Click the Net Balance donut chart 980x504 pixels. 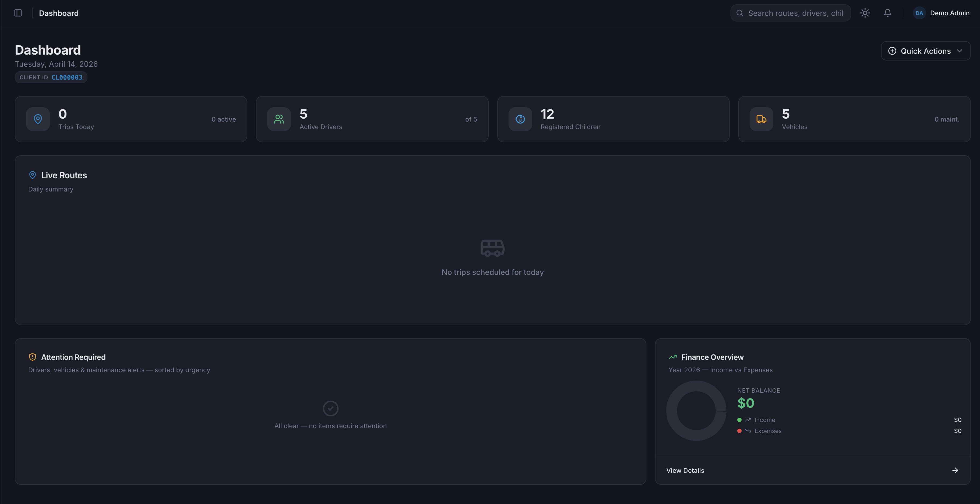[696, 411]
